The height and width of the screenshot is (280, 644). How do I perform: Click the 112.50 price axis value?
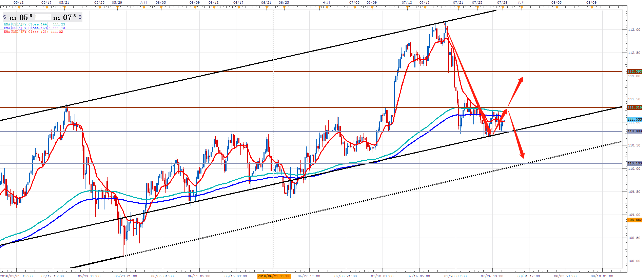point(634,53)
